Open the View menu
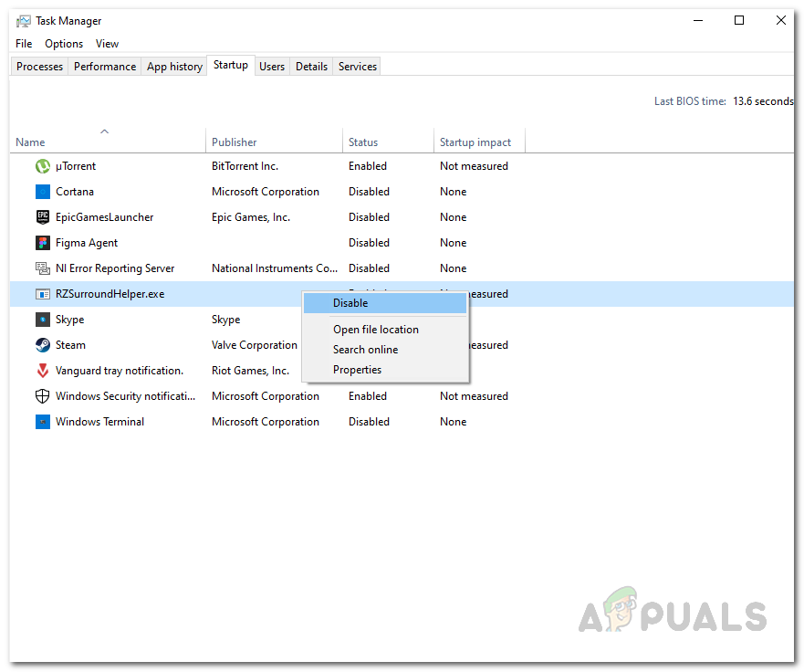Viewport: 804px width, 672px height. [107, 43]
